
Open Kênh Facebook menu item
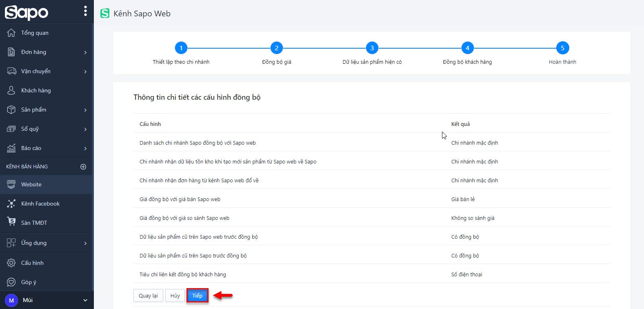(x=46, y=204)
